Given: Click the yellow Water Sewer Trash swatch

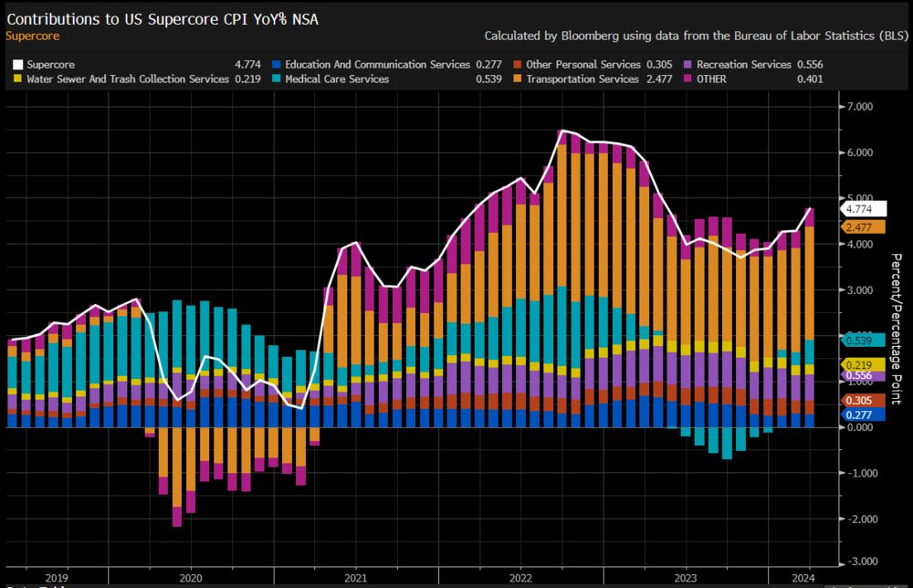Looking at the screenshot, I should 17,79.
